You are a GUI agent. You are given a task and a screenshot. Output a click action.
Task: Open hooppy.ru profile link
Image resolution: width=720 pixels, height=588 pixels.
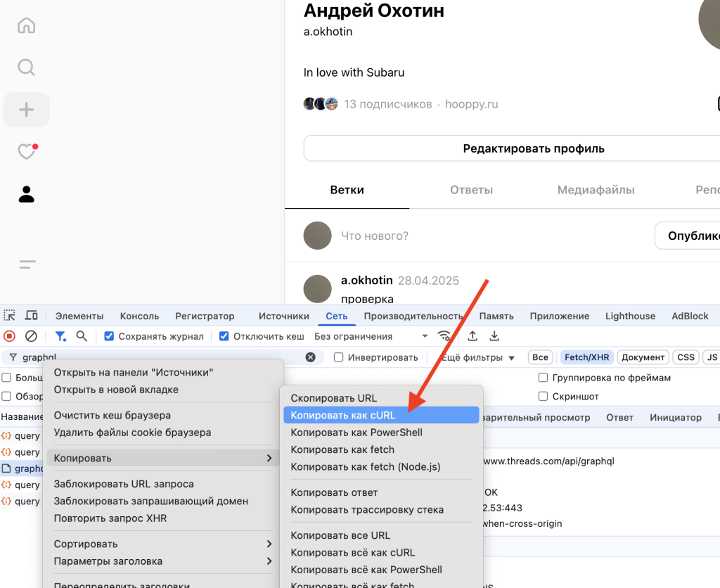471,104
